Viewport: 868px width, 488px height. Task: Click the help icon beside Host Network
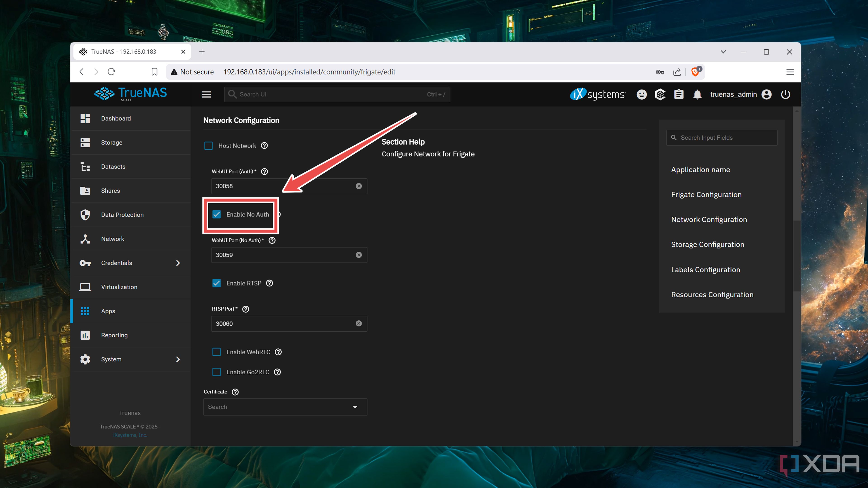click(x=264, y=145)
